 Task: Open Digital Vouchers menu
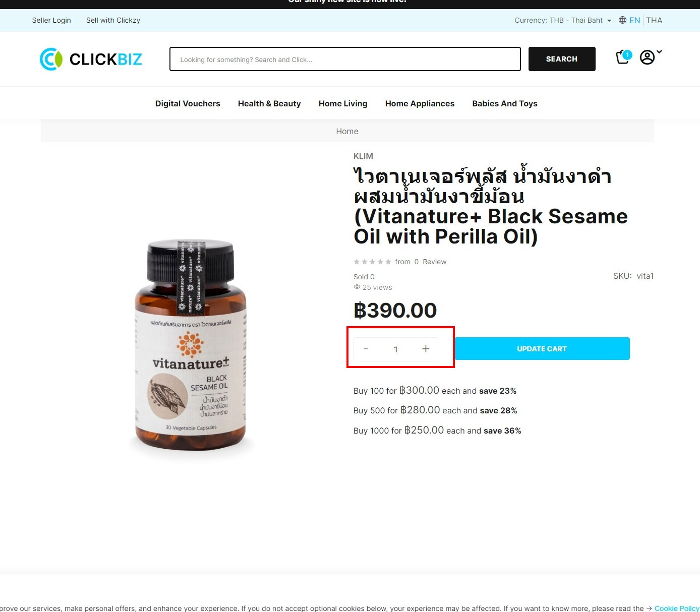pyautogui.click(x=188, y=103)
